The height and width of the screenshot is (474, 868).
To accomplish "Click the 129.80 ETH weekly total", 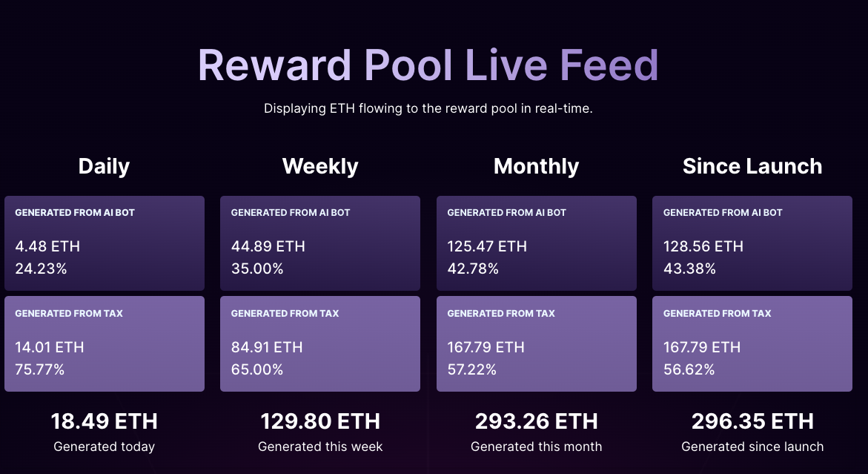I will click(x=320, y=421).
